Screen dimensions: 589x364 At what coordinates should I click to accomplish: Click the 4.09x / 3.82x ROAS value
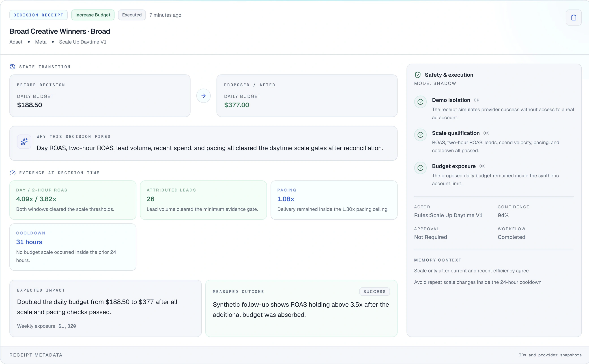coord(36,199)
